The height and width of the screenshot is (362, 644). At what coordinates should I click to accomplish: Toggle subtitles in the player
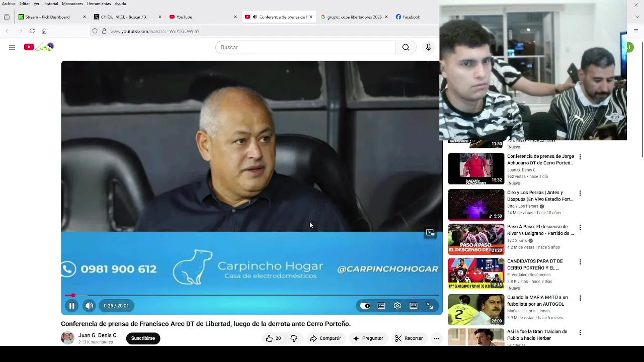[x=381, y=306]
